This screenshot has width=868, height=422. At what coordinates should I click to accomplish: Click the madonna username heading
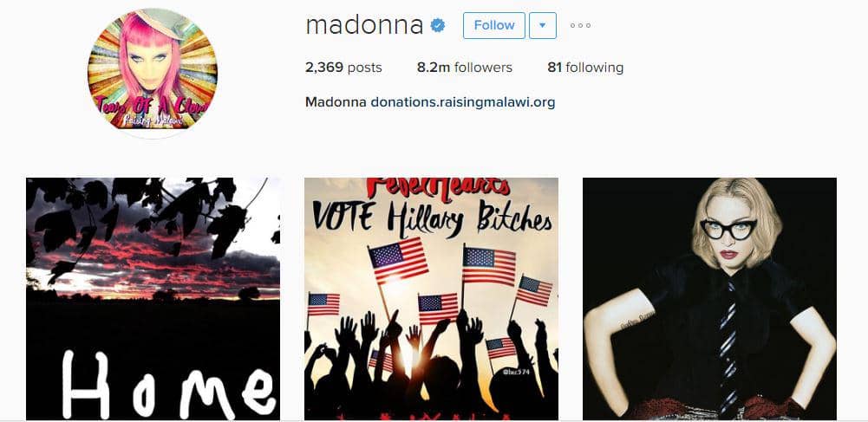point(364,25)
